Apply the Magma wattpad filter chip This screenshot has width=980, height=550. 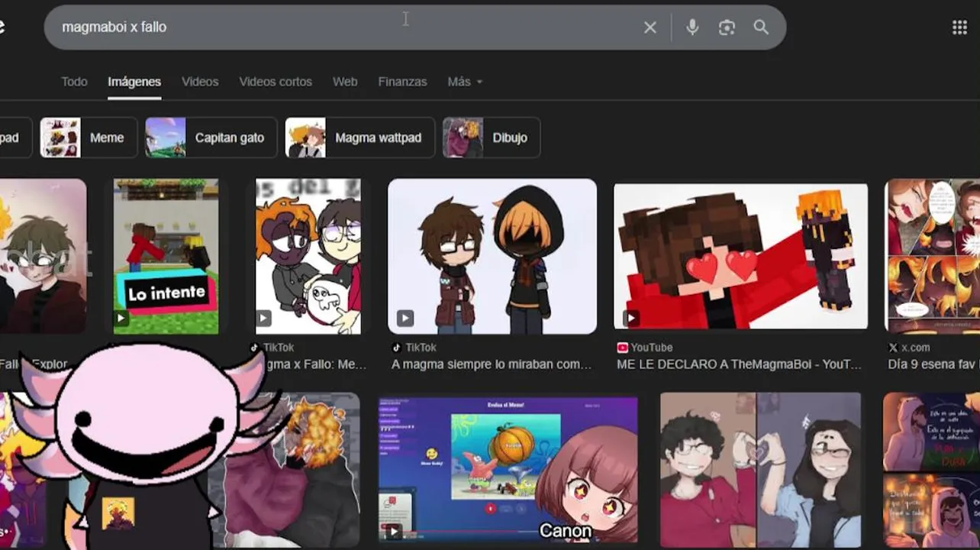tap(360, 137)
